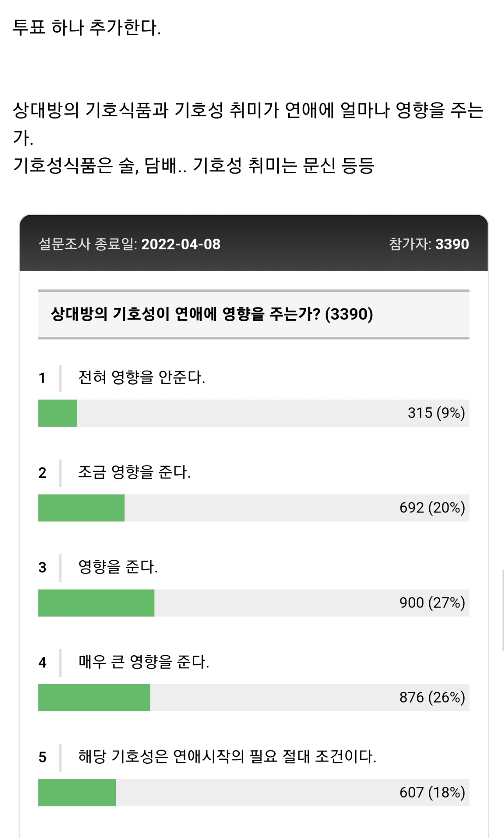504x838 pixels.
Task: Click option number 4 label
Action: [x=42, y=662]
